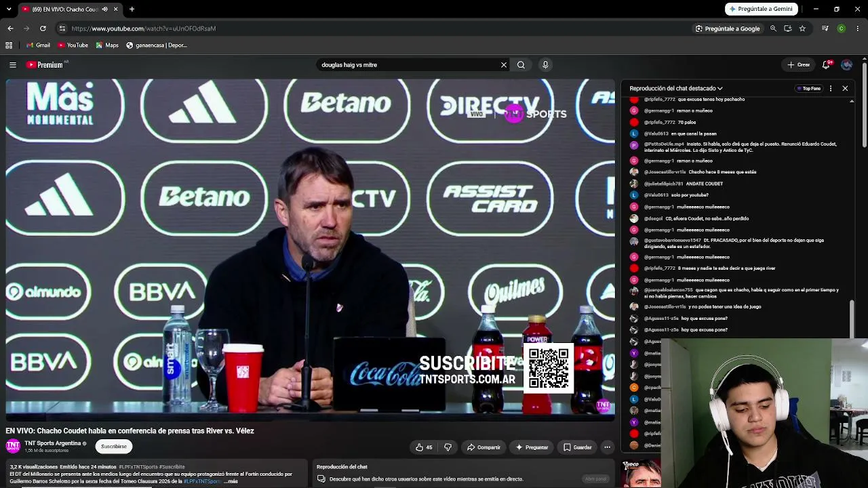Image resolution: width=868 pixels, height=488 pixels.
Task: Open the Chrome three-dot menu
Action: [x=858, y=28]
